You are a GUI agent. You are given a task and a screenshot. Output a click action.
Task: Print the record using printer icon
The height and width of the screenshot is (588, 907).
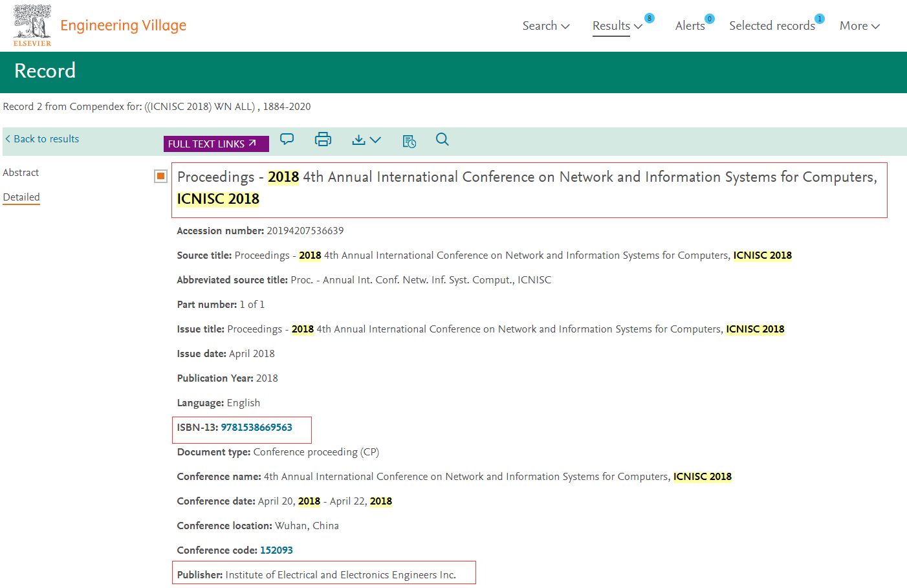click(x=323, y=139)
